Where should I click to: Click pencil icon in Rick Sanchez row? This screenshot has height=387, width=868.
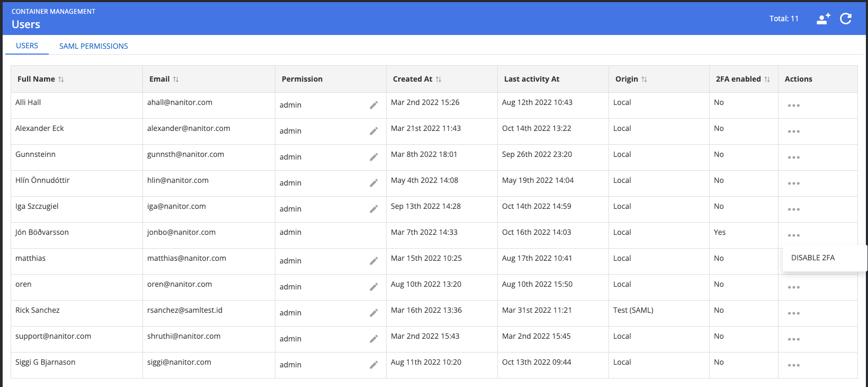[x=373, y=313]
